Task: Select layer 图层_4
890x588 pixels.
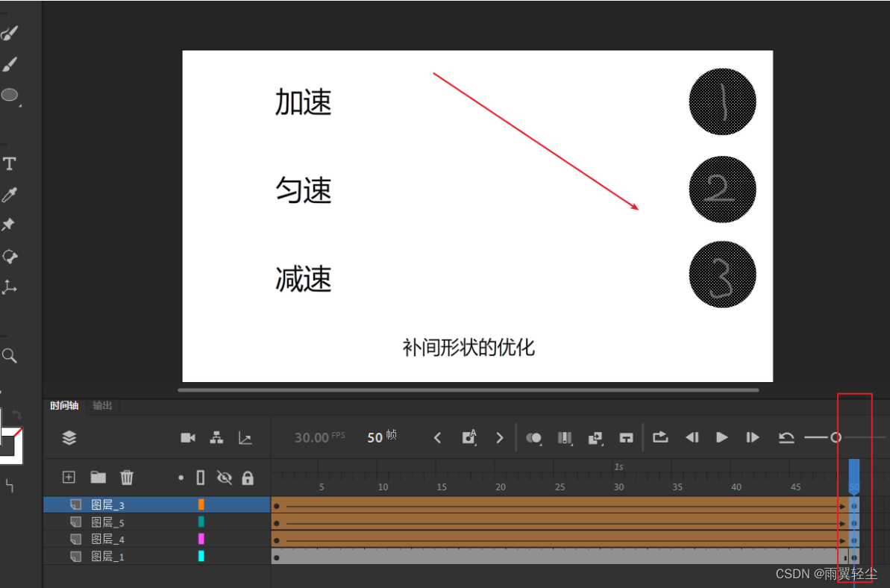Action: pyautogui.click(x=157, y=539)
